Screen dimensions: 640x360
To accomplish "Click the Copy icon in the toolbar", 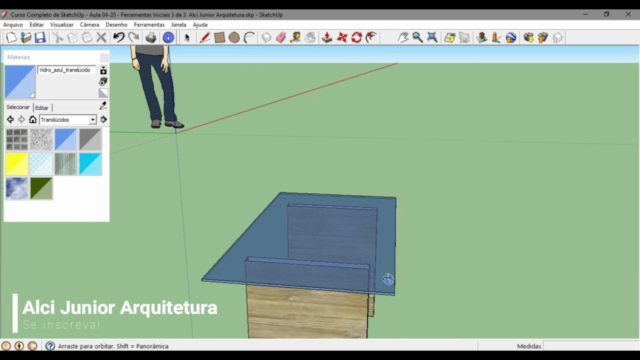I will (72, 38).
